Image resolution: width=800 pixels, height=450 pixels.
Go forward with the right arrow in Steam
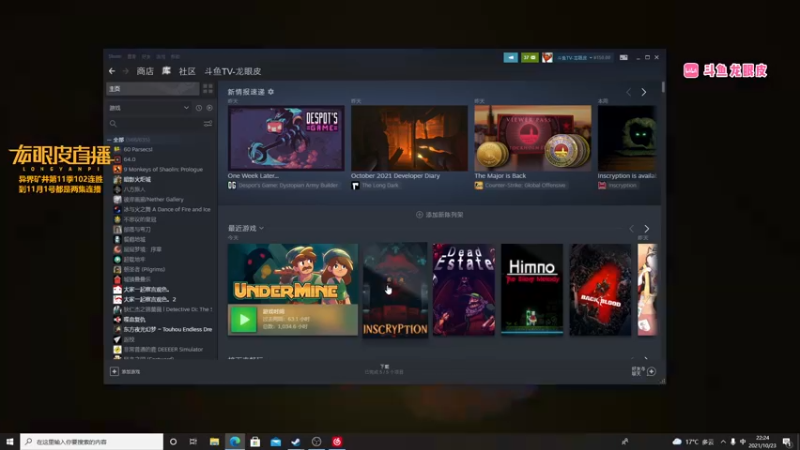click(126, 71)
